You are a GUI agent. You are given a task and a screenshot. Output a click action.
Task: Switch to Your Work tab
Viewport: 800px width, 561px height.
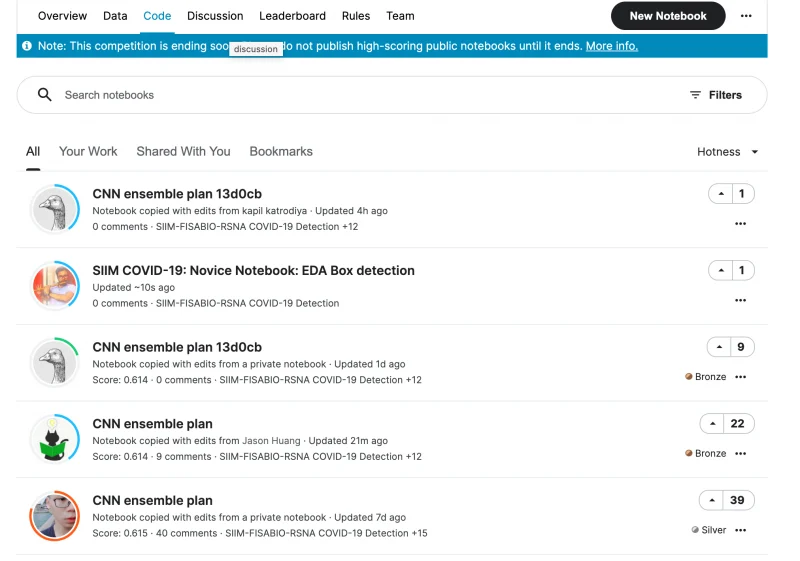pyautogui.click(x=88, y=151)
